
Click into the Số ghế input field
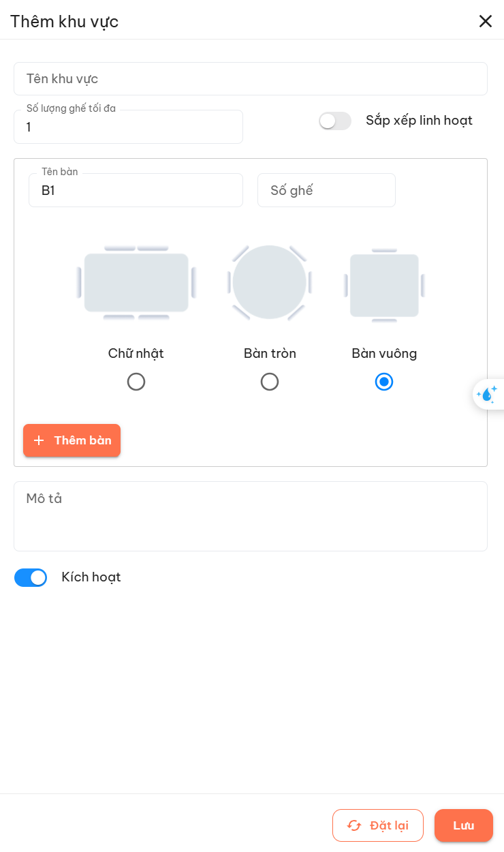pyautogui.click(x=326, y=191)
